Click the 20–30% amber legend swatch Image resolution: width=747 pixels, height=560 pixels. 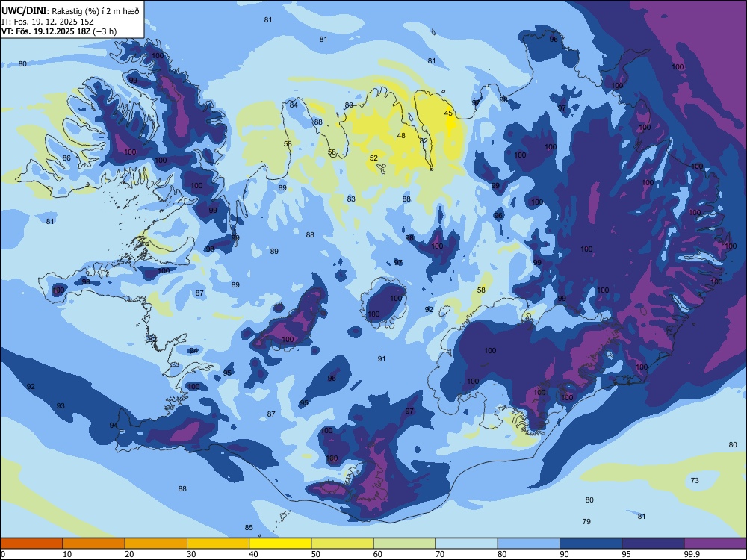tap(156, 544)
